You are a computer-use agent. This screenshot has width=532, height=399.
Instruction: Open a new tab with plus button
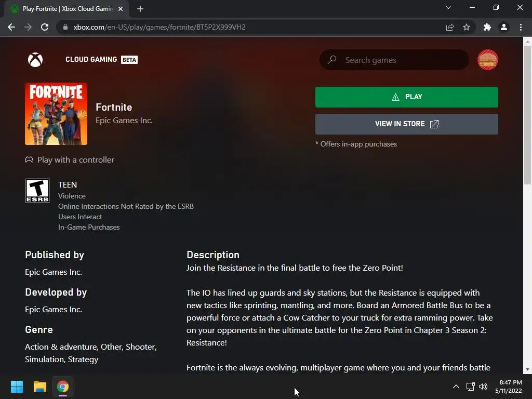pos(140,9)
